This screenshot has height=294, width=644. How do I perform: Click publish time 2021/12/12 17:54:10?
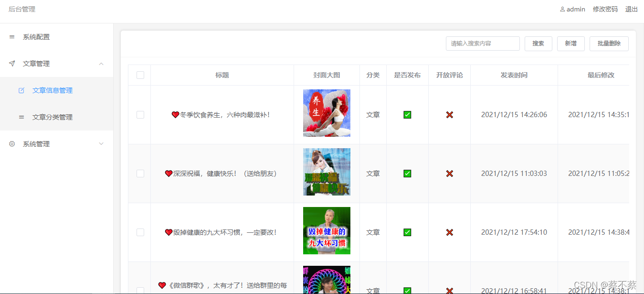pos(514,232)
